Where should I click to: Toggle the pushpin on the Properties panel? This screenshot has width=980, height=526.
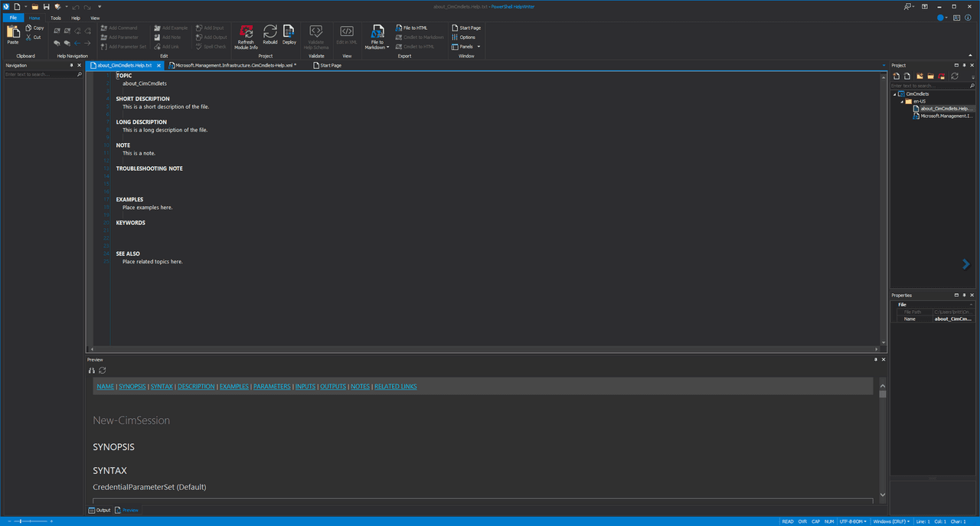pyautogui.click(x=964, y=295)
